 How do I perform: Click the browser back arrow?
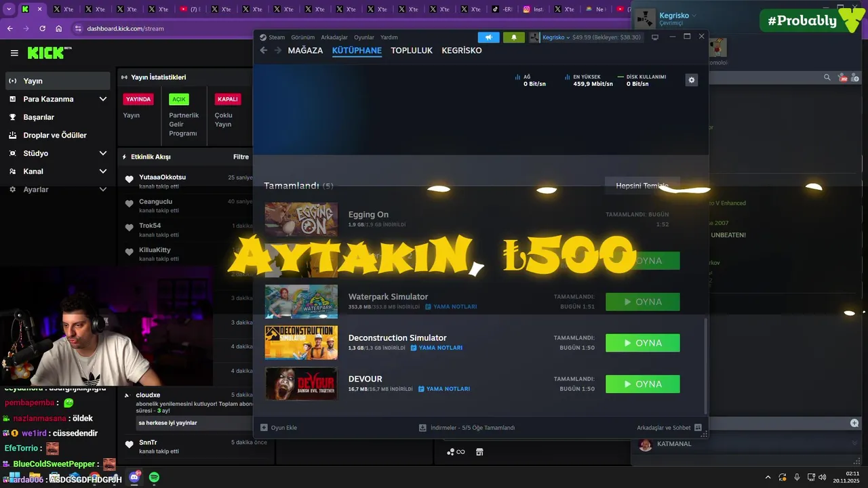(x=9, y=28)
